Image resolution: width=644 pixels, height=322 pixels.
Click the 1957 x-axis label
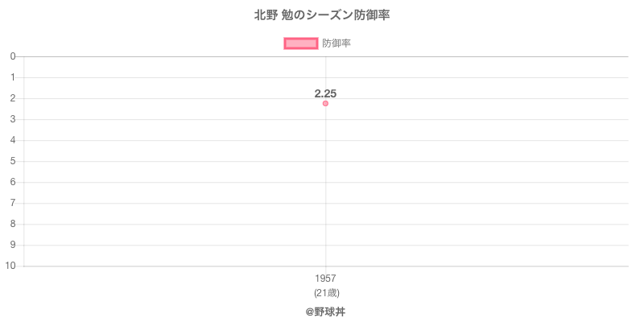(325, 279)
